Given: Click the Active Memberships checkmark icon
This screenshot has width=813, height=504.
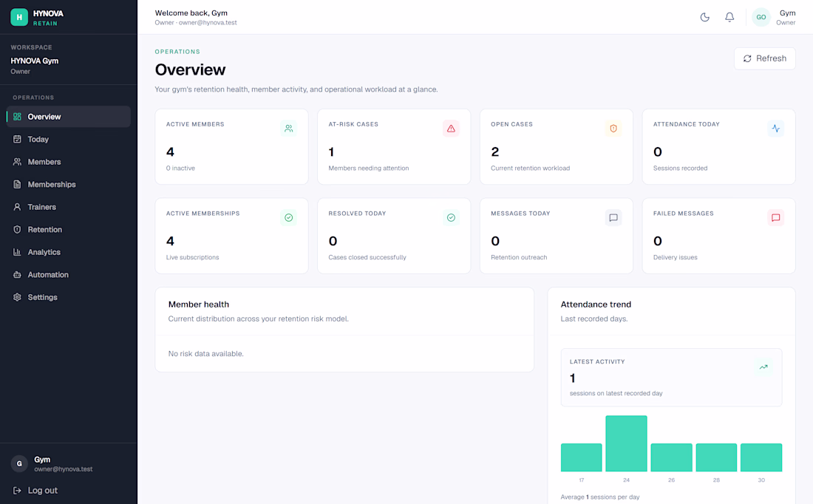Looking at the screenshot, I should 289,218.
